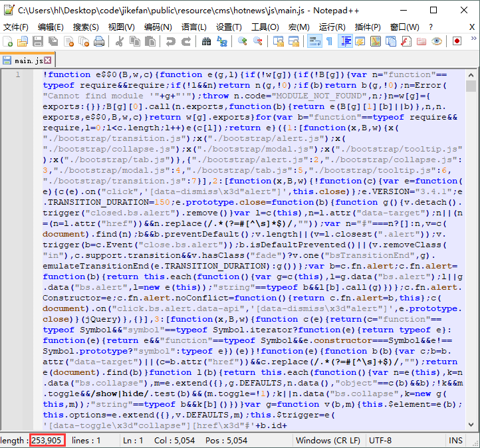Open the Function List icon
This screenshot has height=448, width=480.
(406, 41)
